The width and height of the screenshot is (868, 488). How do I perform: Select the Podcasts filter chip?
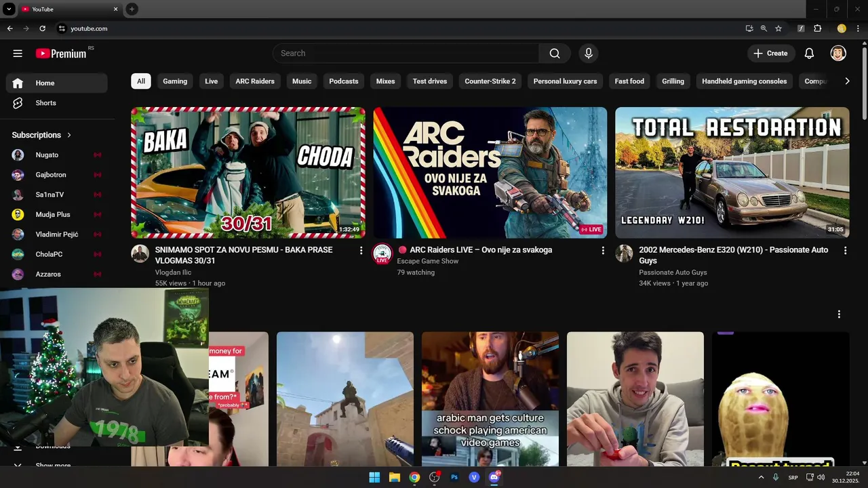pyautogui.click(x=344, y=81)
